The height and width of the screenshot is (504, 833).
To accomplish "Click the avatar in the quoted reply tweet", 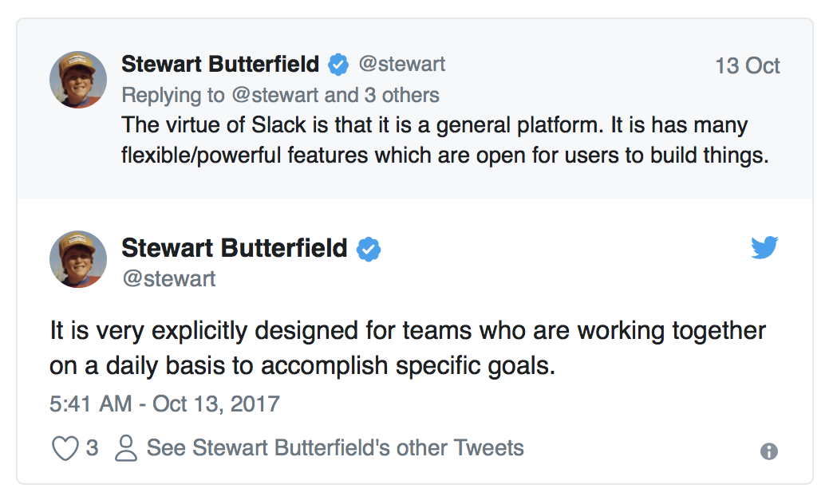I will [77, 79].
